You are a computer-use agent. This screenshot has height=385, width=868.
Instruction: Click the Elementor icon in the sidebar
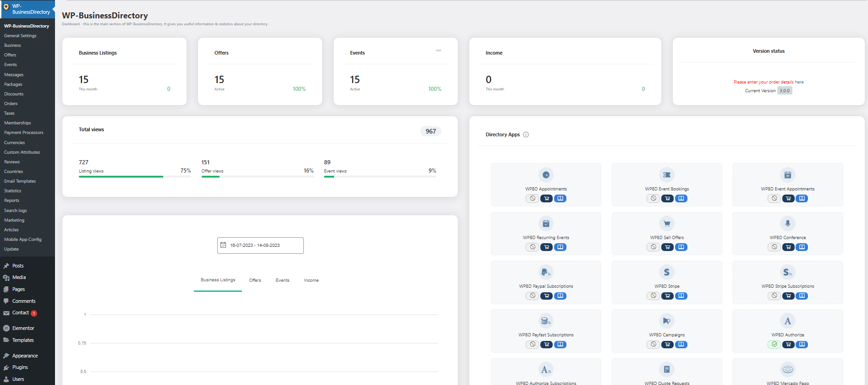coord(6,329)
